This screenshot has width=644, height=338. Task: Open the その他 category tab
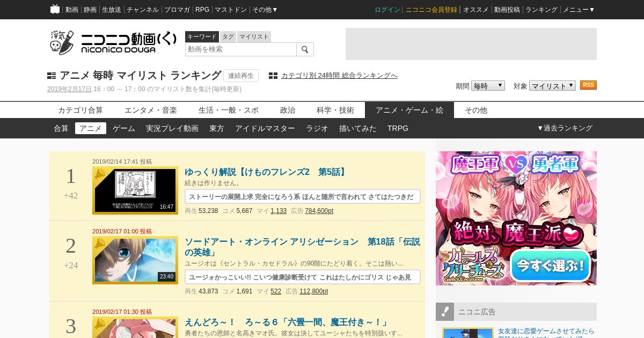[x=476, y=110]
